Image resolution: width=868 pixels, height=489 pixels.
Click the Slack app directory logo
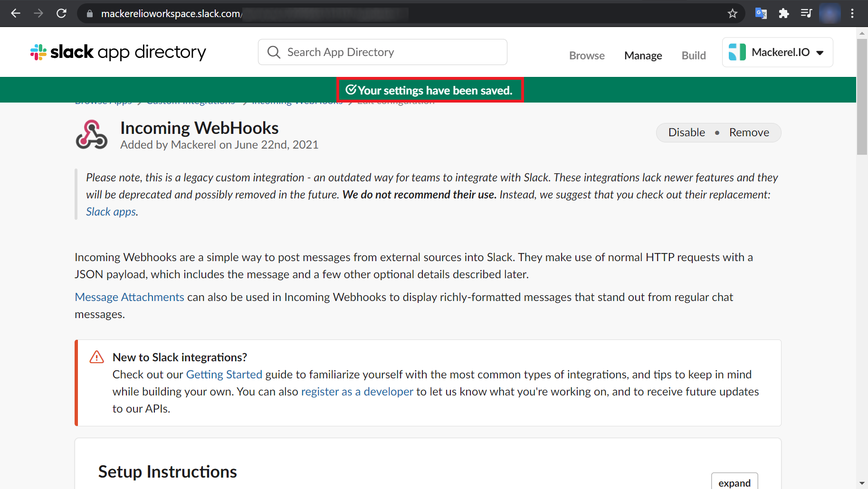pyautogui.click(x=117, y=52)
